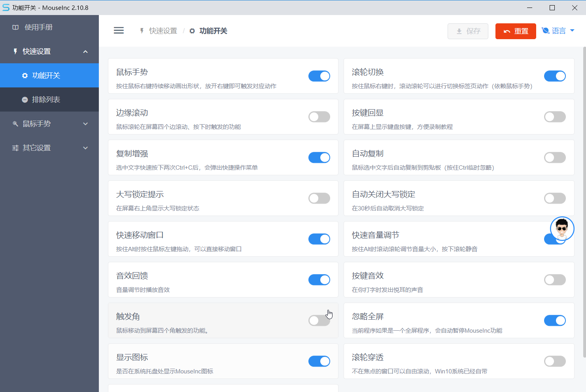Open the 语言 language dropdown

pyautogui.click(x=558, y=31)
